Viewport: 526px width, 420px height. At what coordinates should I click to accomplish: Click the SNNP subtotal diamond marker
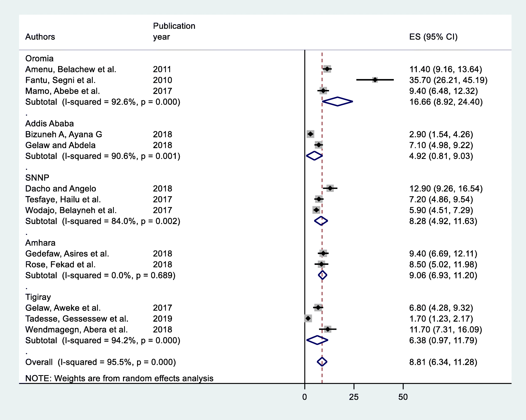pyautogui.click(x=321, y=221)
